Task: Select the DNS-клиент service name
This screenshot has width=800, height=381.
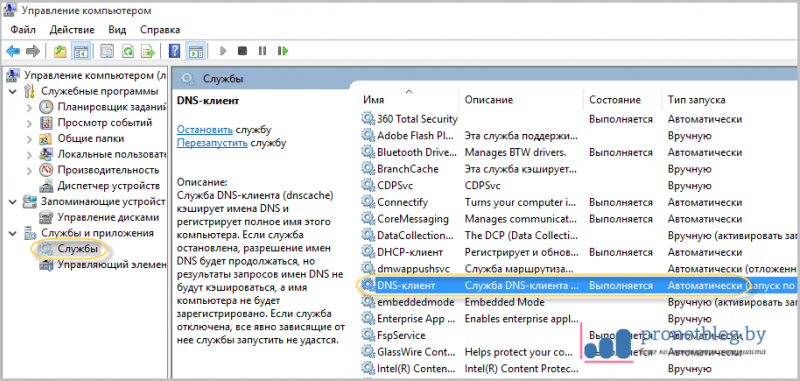Action: coord(406,286)
